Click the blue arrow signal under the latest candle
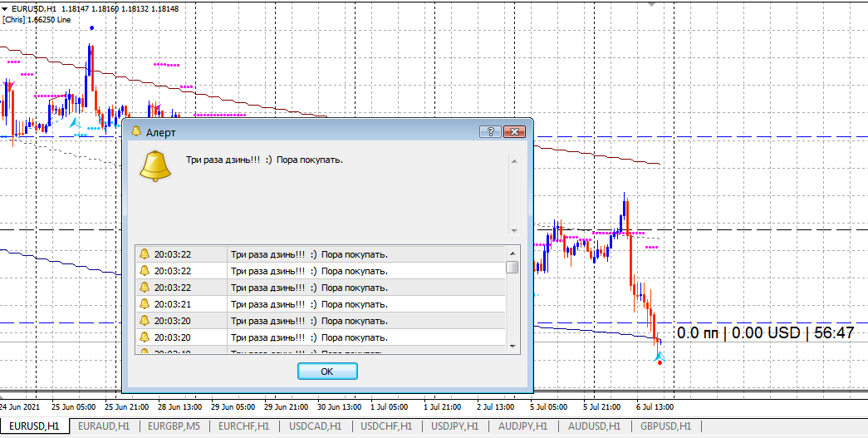This screenshot has width=868, height=438. (659, 357)
